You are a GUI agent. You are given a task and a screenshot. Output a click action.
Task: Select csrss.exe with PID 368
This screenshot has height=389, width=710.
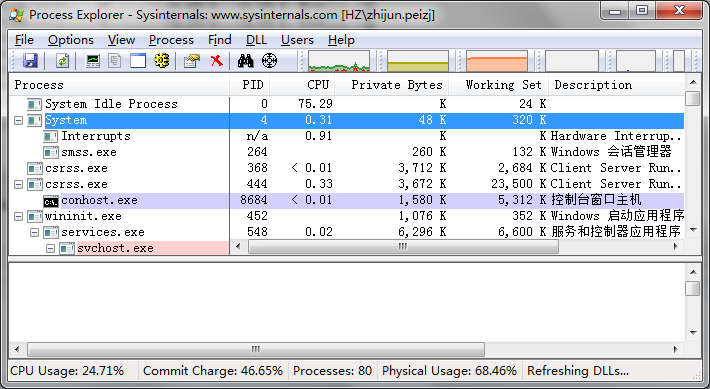[346, 168]
